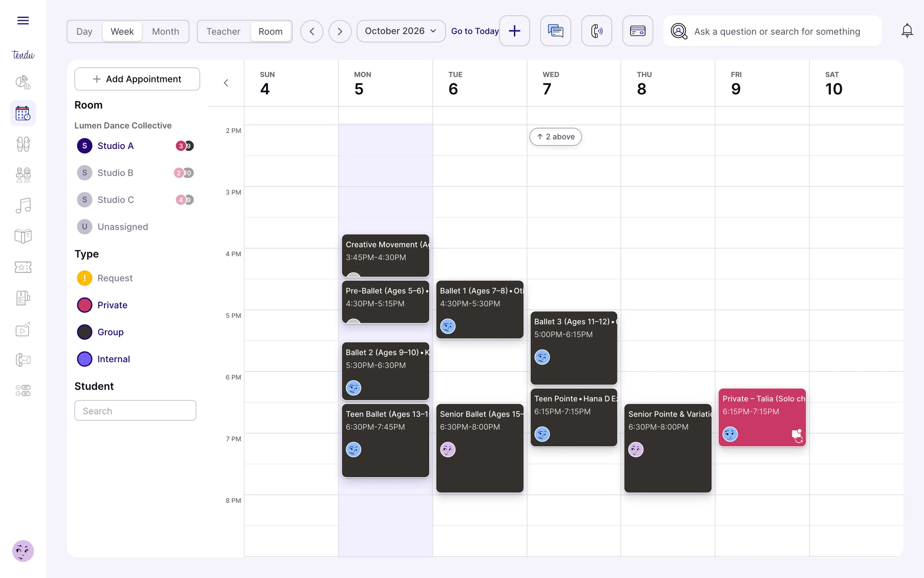Viewport: 924px width, 578px height.
Task: Go to the previous week arrow
Action: 311,31
